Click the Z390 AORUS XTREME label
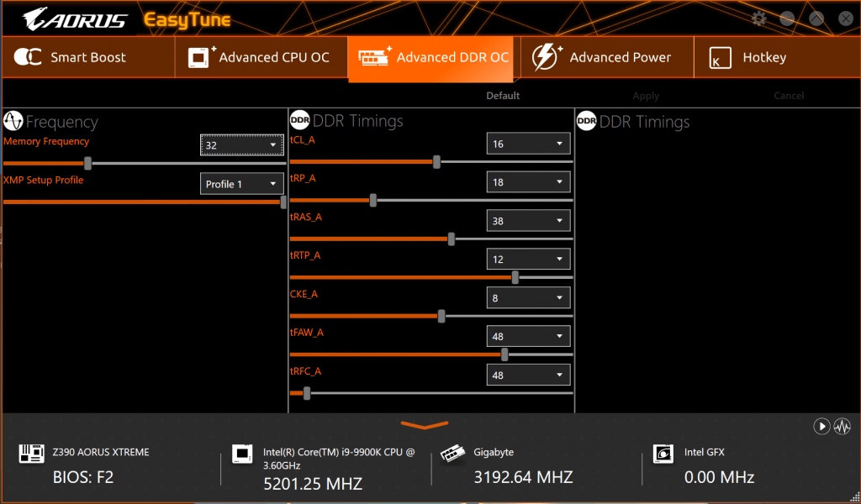 101,453
